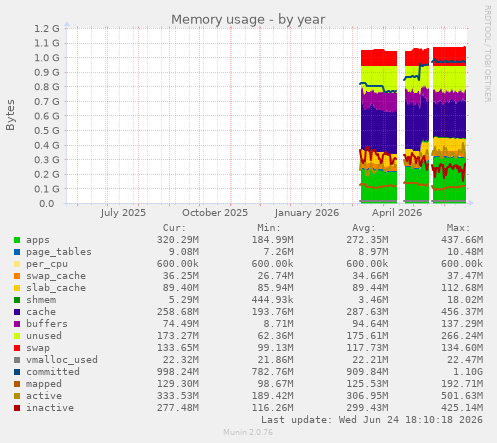497x443 pixels.
Task: Click the red swap legend swatch
Action: point(17,348)
